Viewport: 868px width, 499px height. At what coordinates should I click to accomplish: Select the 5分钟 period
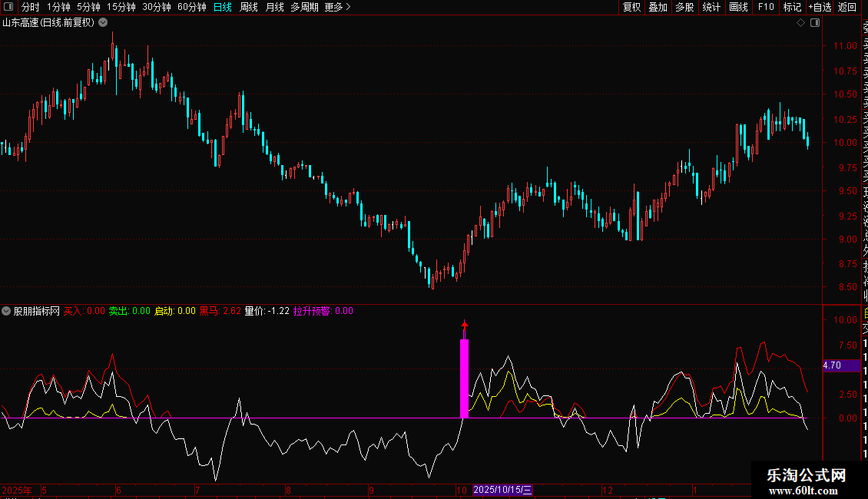(88, 7)
